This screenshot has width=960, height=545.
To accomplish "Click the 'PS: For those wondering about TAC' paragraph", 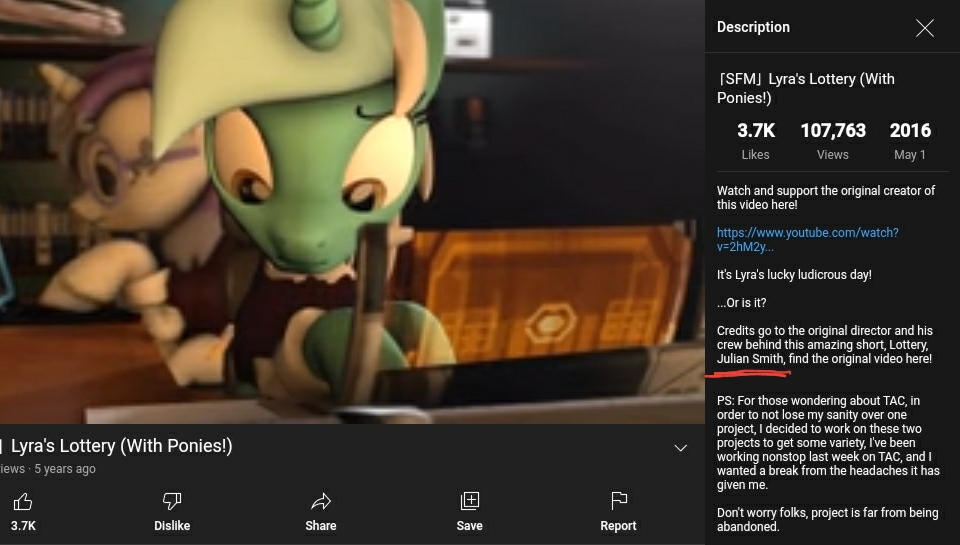I will [828, 443].
